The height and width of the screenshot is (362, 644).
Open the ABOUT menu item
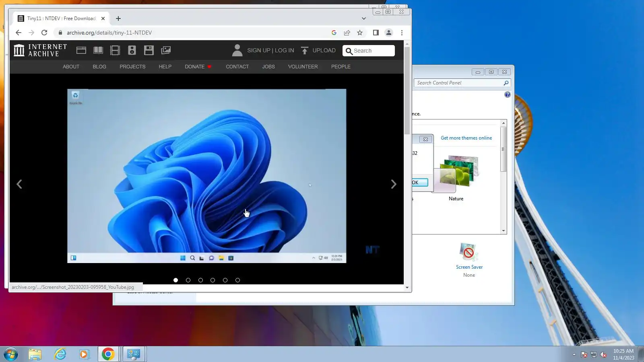coord(71,67)
